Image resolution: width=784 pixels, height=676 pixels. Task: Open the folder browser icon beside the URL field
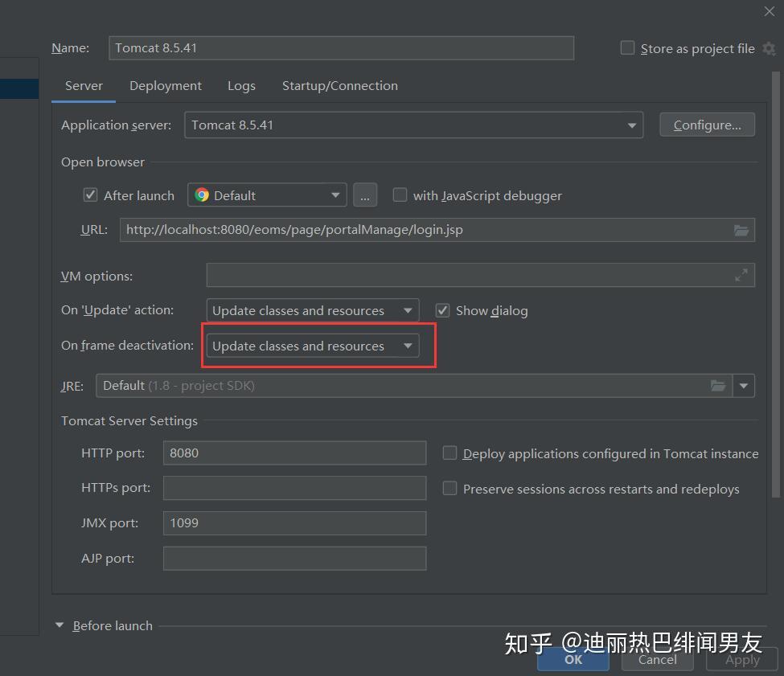pyautogui.click(x=741, y=230)
